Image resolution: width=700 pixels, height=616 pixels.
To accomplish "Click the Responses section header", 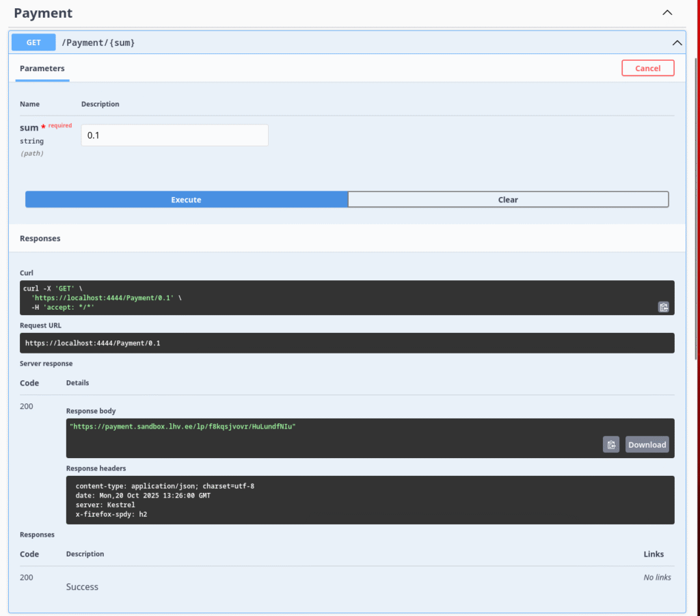I will [40, 239].
